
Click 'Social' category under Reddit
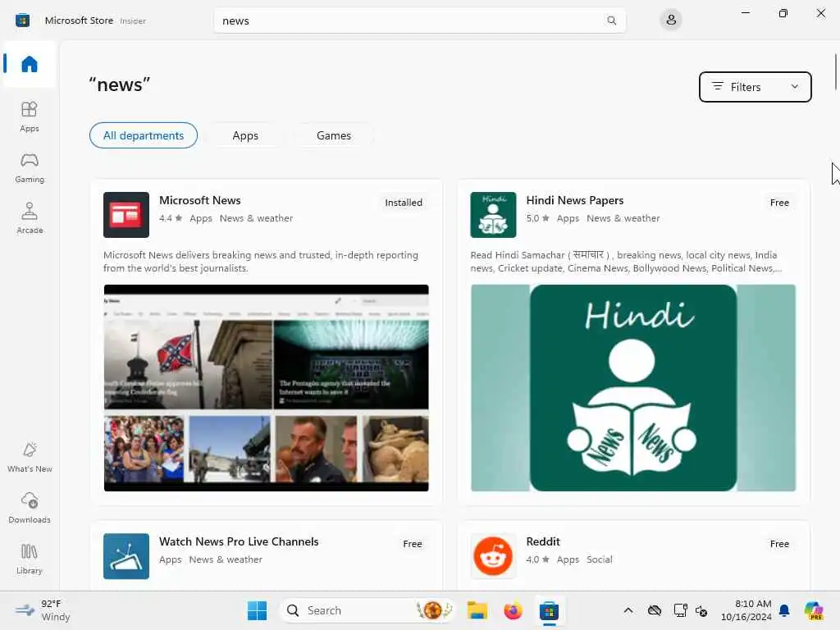pyautogui.click(x=600, y=559)
